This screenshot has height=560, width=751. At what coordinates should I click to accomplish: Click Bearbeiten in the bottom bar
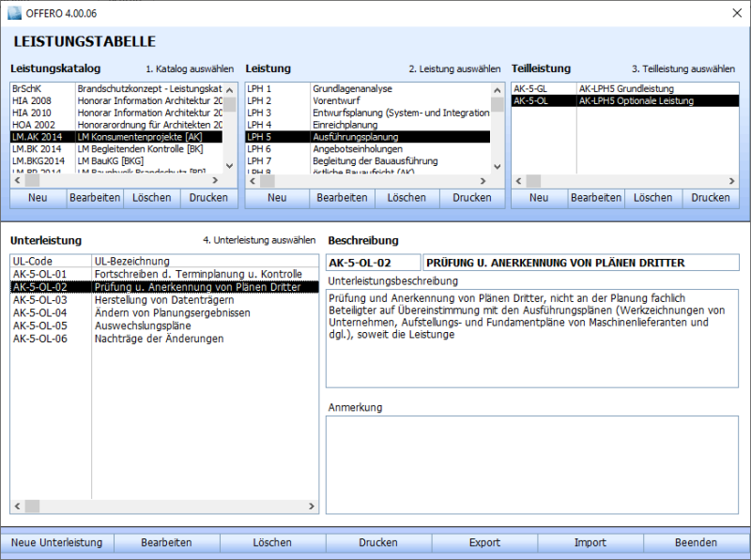pos(167,543)
